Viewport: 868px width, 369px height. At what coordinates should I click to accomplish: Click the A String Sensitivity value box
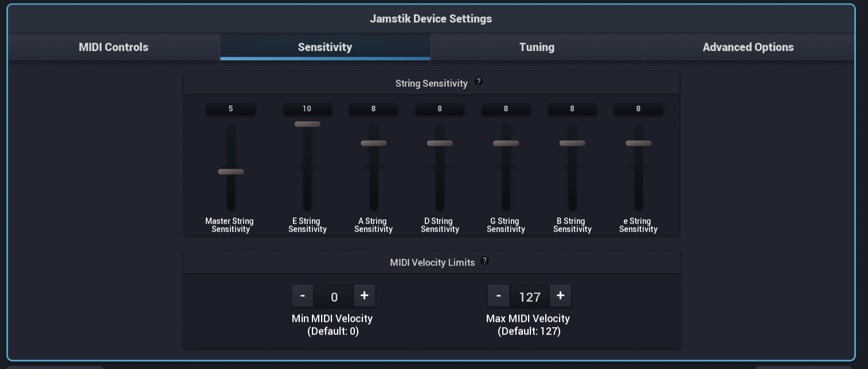coord(374,109)
